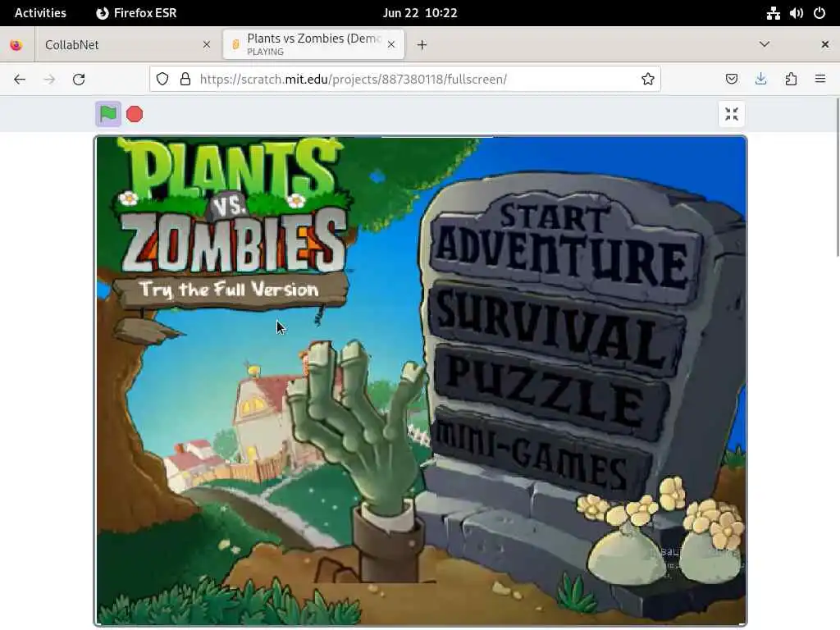Stop the project with the red button
The width and height of the screenshot is (840, 630).
pos(135,114)
